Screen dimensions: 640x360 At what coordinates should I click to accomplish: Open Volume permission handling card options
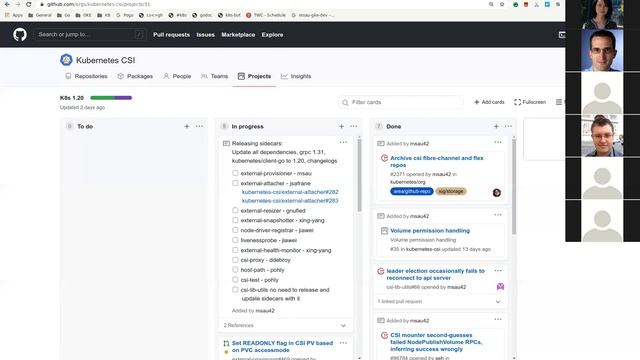click(x=498, y=215)
